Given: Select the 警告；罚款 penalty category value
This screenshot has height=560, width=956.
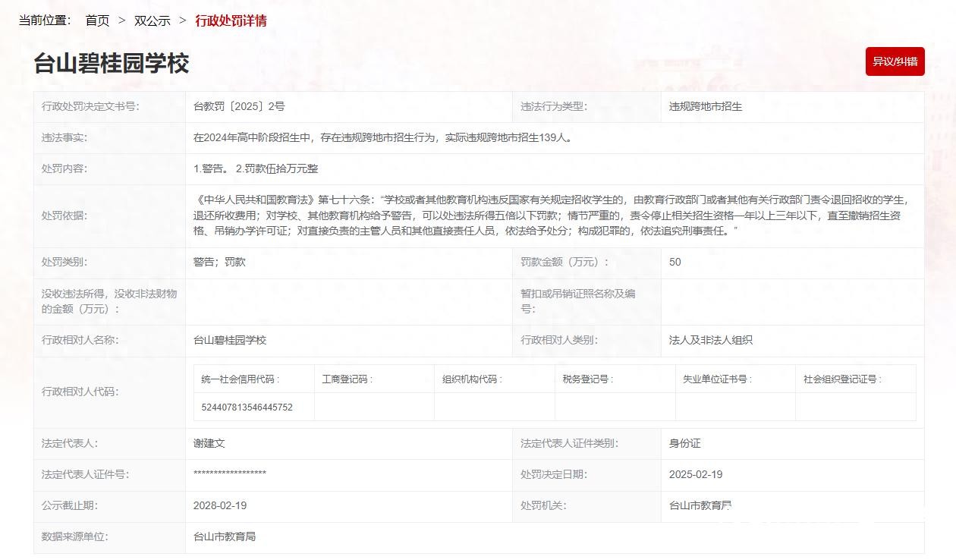Looking at the screenshot, I should point(219,262).
